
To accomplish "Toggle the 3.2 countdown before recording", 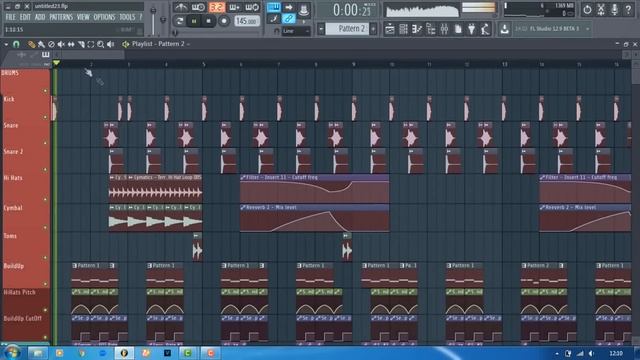I will (217, 7).
